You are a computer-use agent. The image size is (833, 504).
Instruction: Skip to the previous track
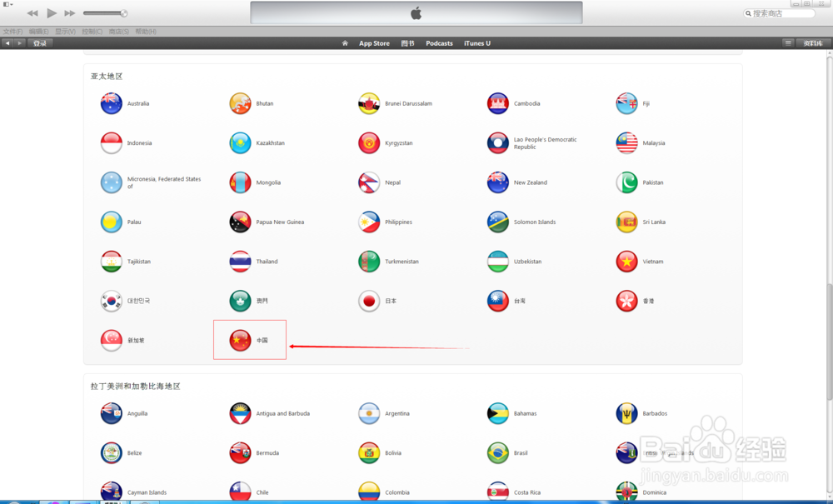[32, 12]
